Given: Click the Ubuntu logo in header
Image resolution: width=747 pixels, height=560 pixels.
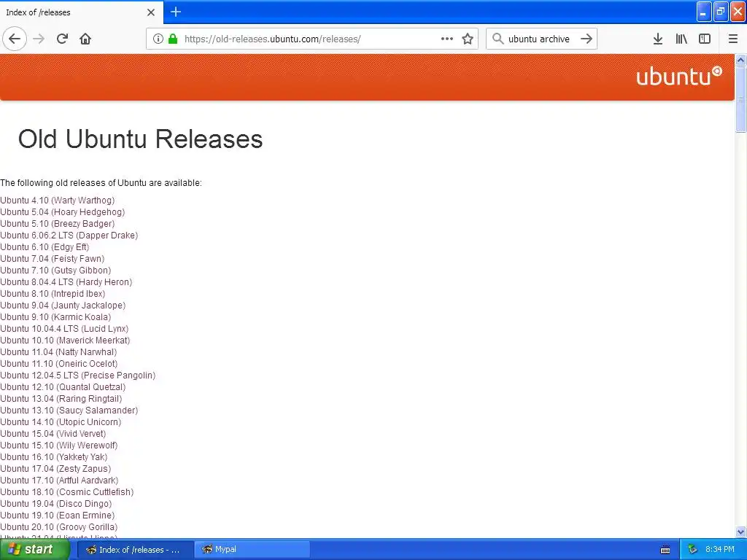Looking at the screenshot, I should click(679, 76).
